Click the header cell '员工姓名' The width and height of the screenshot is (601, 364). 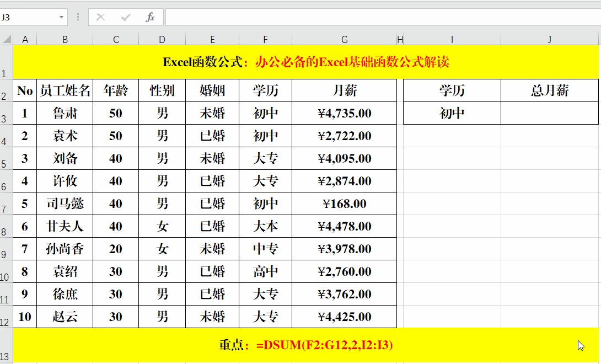coord(65,90)
